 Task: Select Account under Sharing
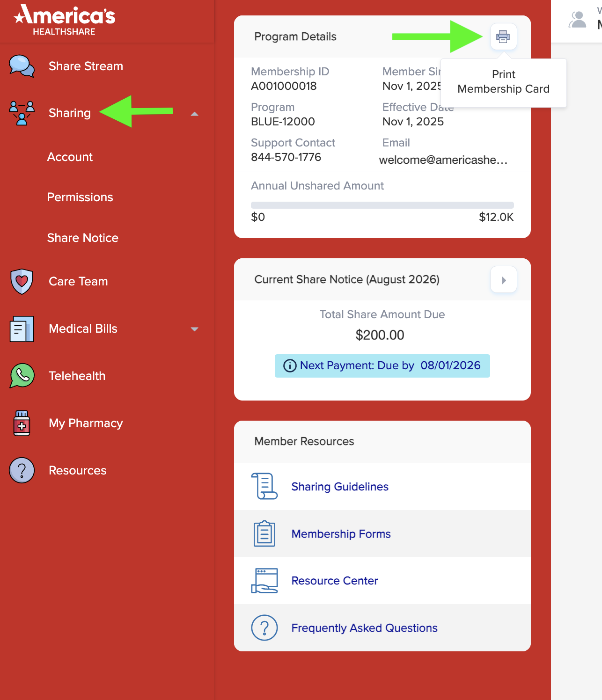tap(70, 157)
